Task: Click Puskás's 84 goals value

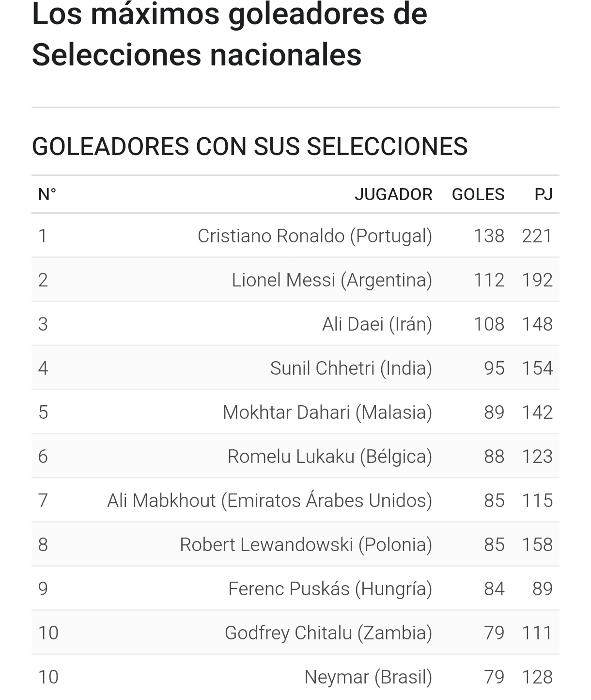Action: tap(494, 589)
